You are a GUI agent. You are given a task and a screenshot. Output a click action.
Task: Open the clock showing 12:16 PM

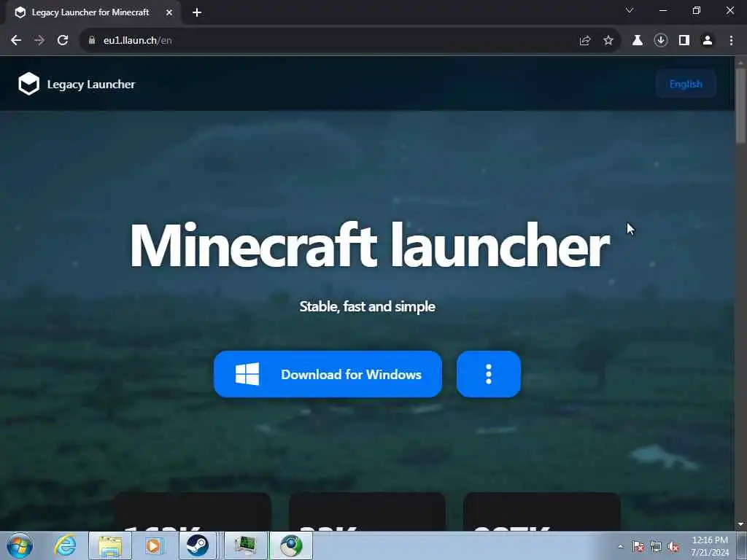pos(710,546)
